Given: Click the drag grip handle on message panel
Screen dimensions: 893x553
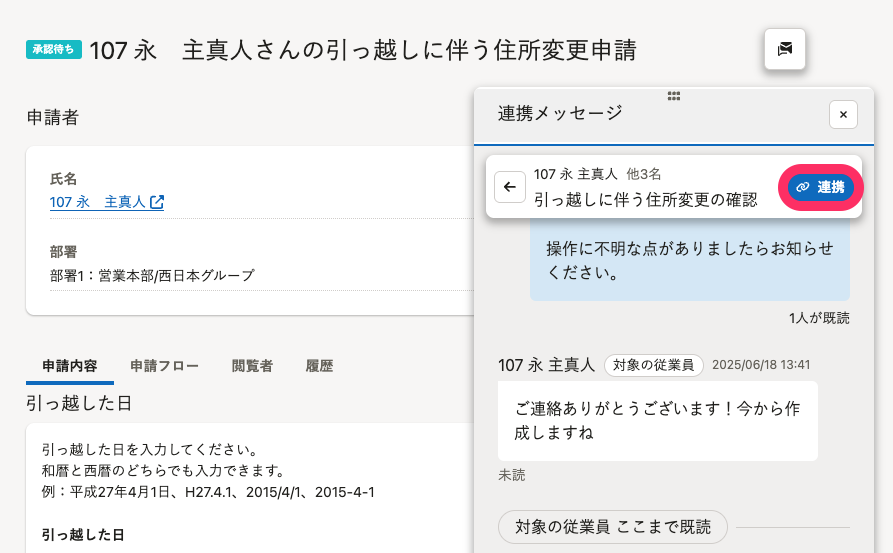Looking at the screenshot, I should (674, 96).
